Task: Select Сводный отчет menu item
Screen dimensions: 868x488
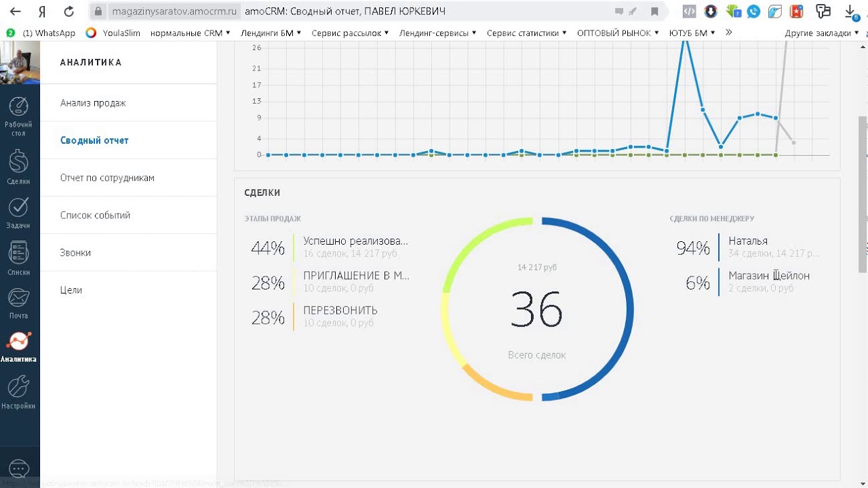Action: pos(128,140)
